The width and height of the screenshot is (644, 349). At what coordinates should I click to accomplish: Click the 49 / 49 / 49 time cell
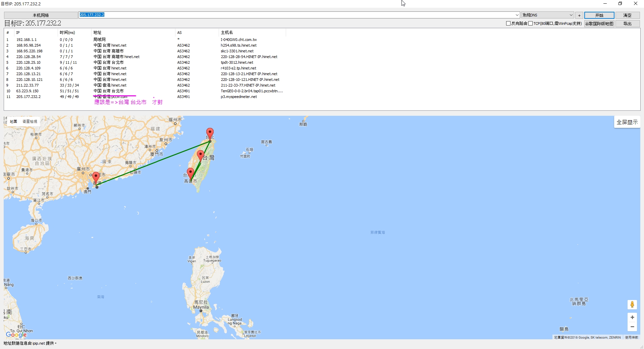(x=69, y=97)
